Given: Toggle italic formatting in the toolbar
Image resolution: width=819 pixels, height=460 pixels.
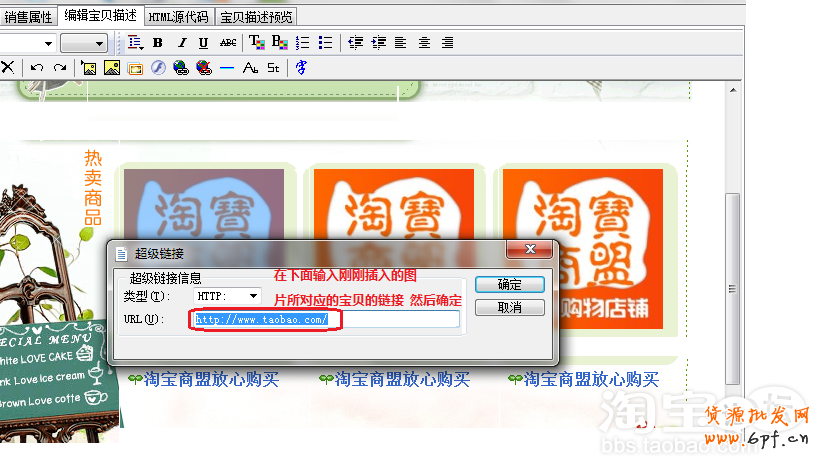Looking at the screenshot, I should (181, 43).
